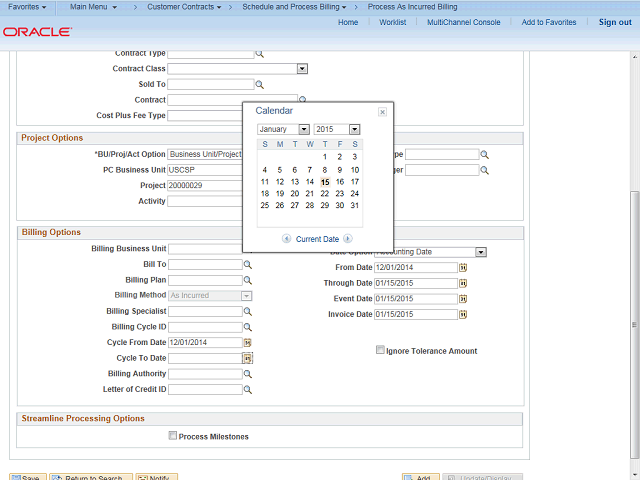The height and width of the screenshot is (480, 640).
Task: Open MultiChannel Console link
Action: pos(464,22)
